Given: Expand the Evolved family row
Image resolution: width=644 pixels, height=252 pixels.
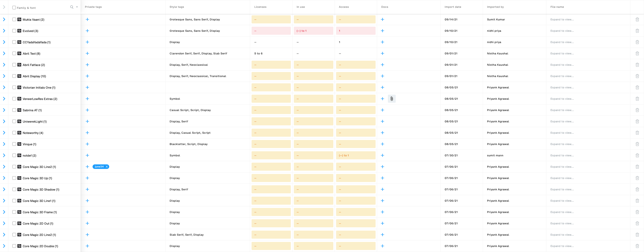Looking at the screenshot, I should click(4, 31).
